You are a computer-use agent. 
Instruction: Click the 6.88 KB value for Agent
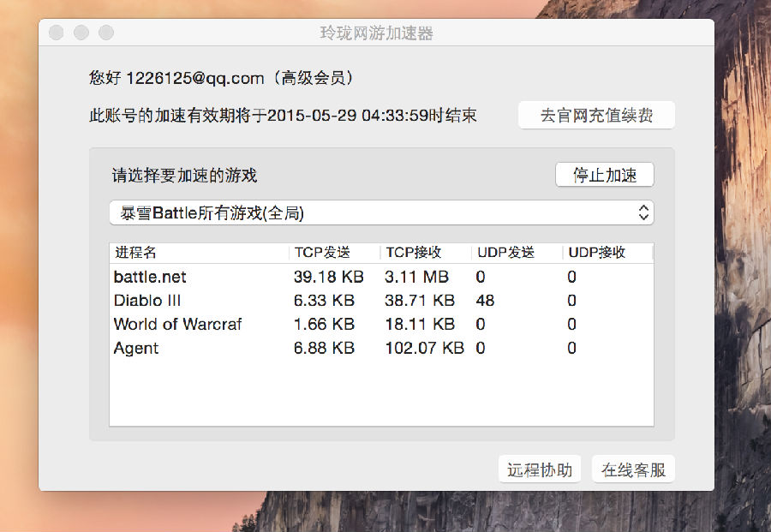(324, 348)
